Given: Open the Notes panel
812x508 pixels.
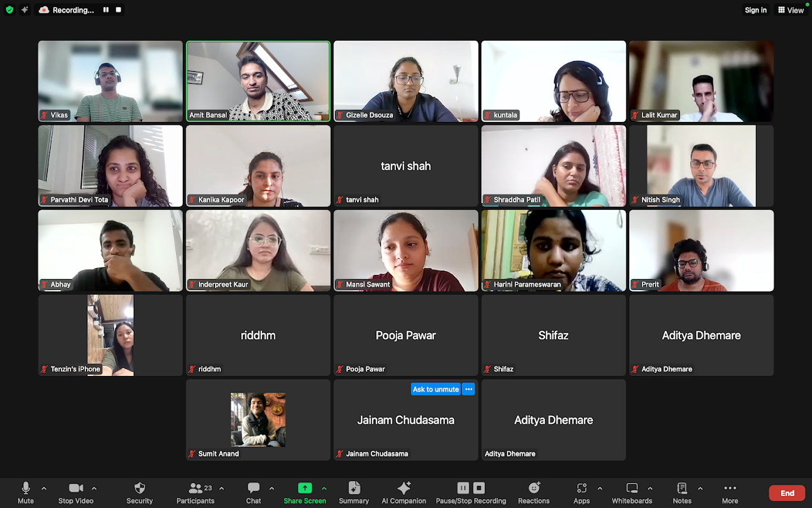Looking at the screenshot, I should [x=682, y=493].
